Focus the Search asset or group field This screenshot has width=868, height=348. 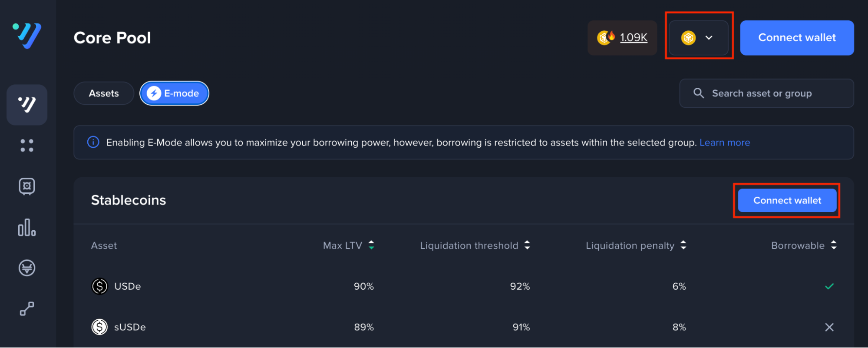[766, 93]
